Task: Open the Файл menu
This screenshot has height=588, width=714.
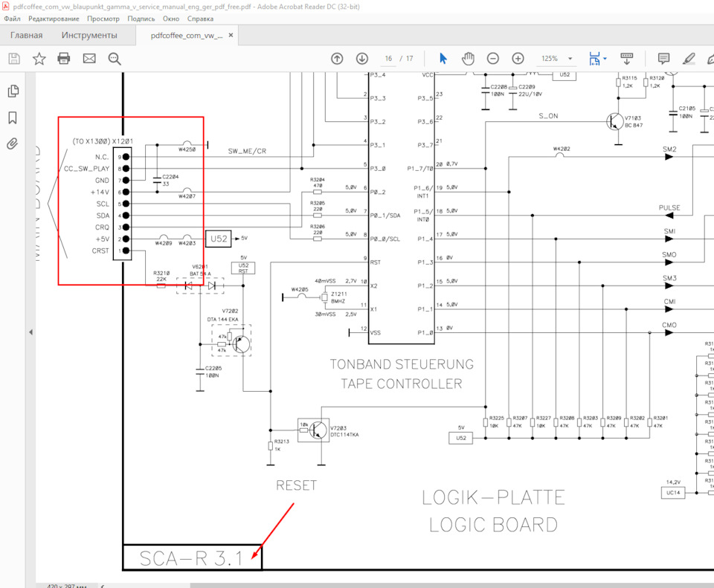Action: point(13,19)
